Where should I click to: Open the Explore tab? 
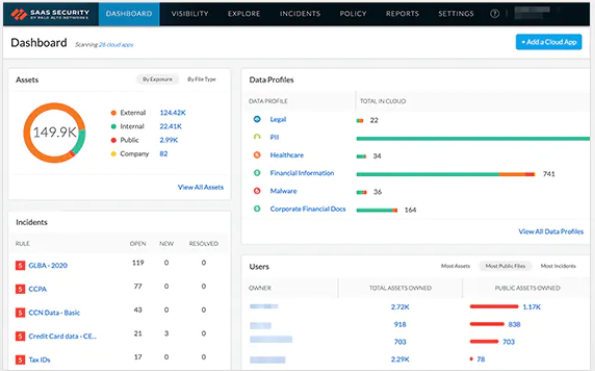[x=244, y=14]
